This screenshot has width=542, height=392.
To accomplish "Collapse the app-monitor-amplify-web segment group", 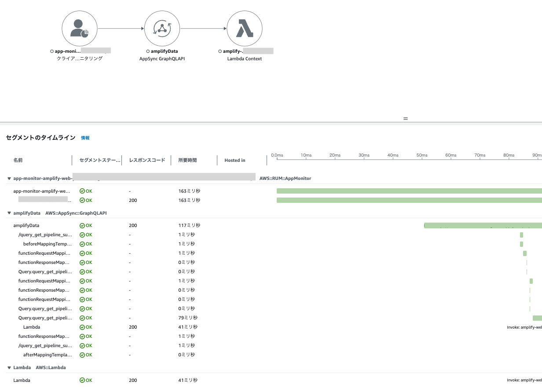I will tap(9, 179).
